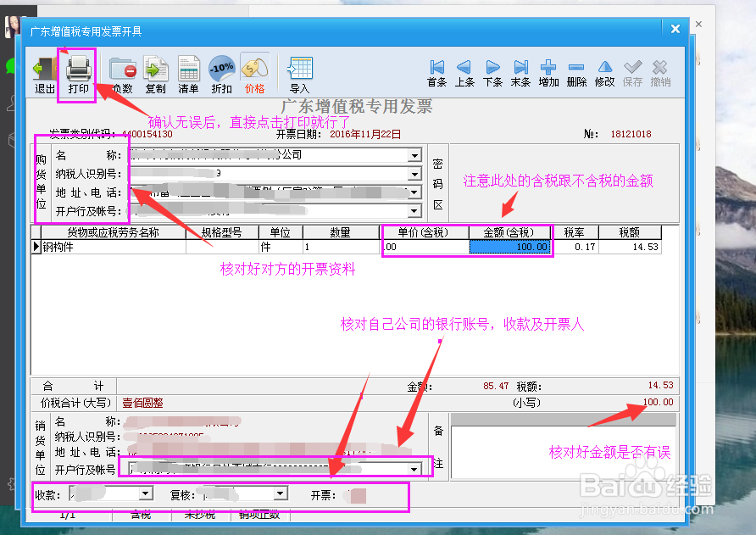The image size is (756, 535).
Task: Click the profile avatar in the left sidebar
Action: point(13,26)
